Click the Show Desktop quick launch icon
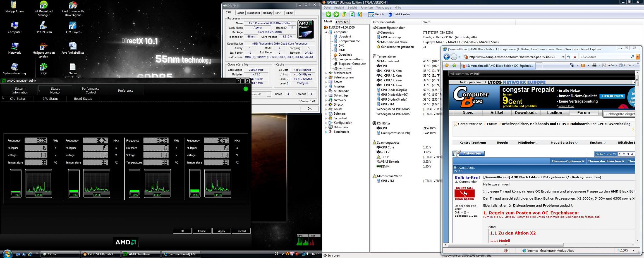This screenshot has width=644, height=258. coord(18,254)
